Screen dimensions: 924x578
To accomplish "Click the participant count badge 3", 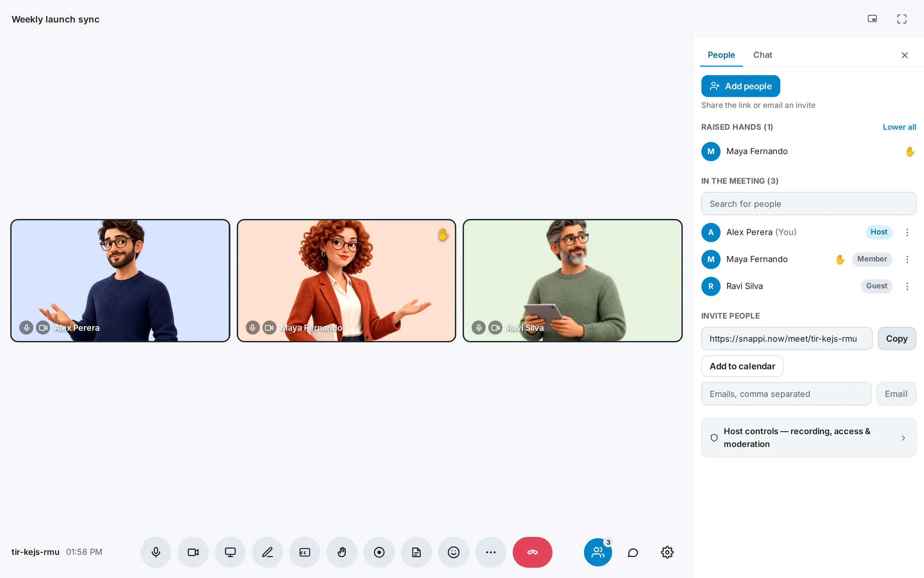I will (608, 542).
